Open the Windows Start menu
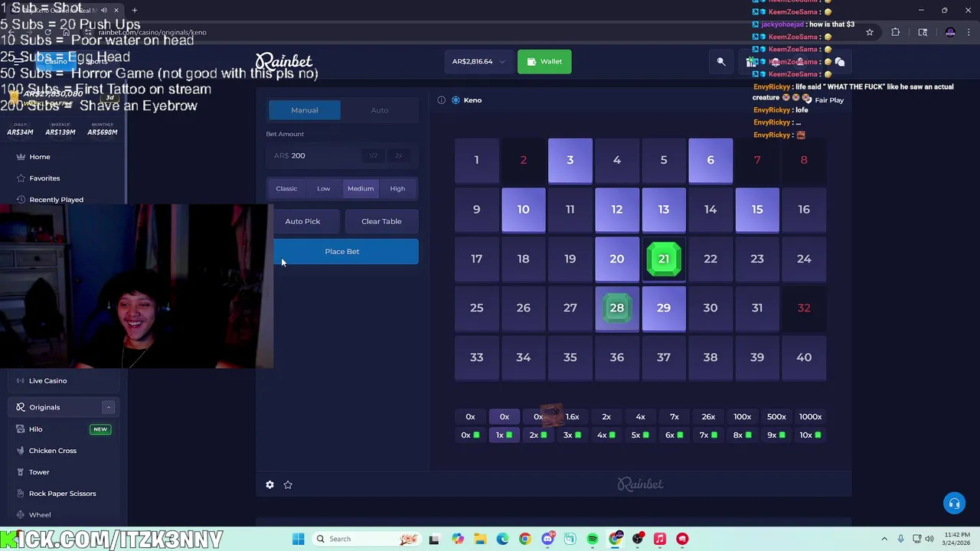This screenshot has height=551, width=980. pos(298,539)
